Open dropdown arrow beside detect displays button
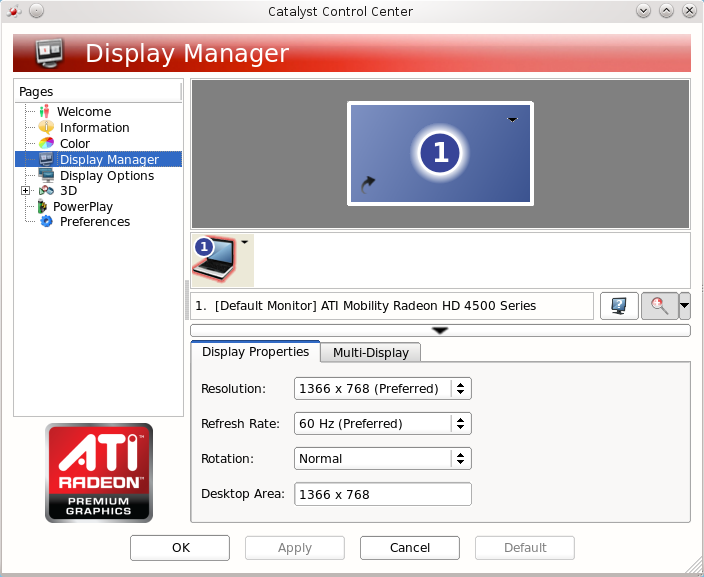Image resolution: width=704 pixels, height=577 pixels. 685,306
